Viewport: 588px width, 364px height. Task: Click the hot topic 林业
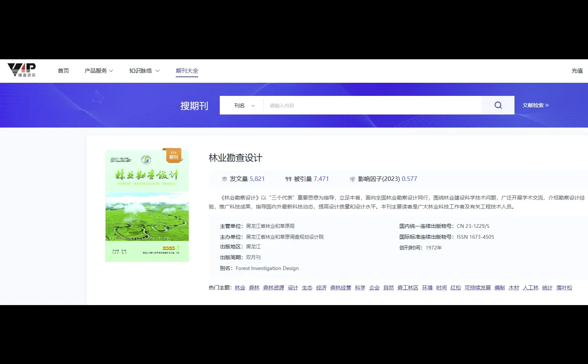pos(240,288)
